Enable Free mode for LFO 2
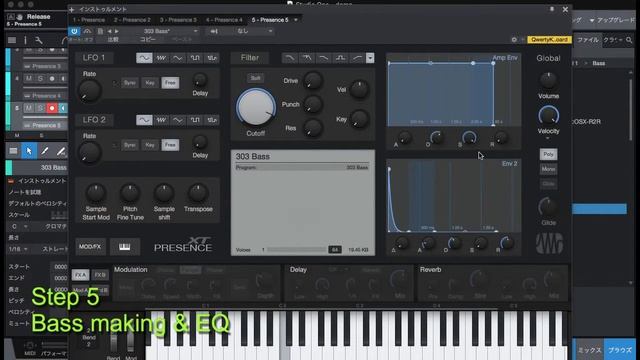Screen dimensions: 640x360 pos(170,145)
